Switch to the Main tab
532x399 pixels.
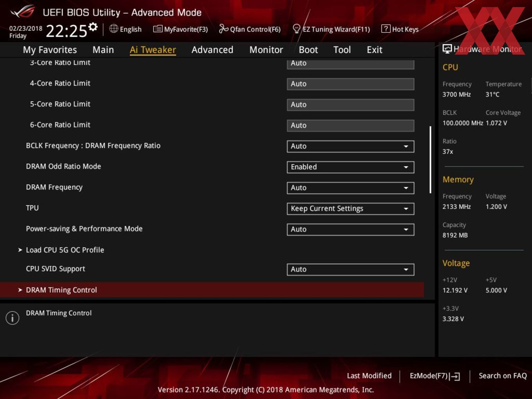[103, 50]
